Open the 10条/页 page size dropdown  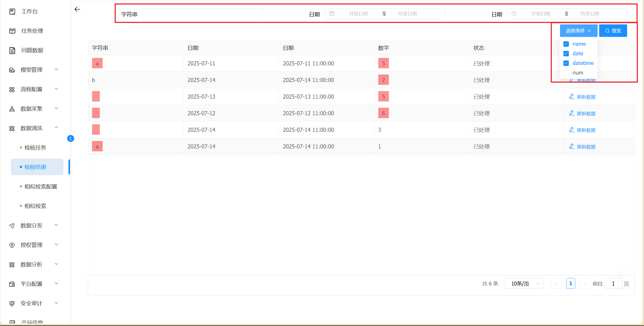click(523, 283)
